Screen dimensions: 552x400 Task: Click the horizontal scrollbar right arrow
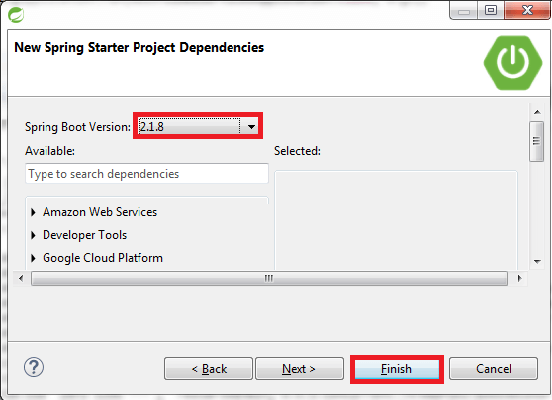pyautogui.click(x=519, y=279)
